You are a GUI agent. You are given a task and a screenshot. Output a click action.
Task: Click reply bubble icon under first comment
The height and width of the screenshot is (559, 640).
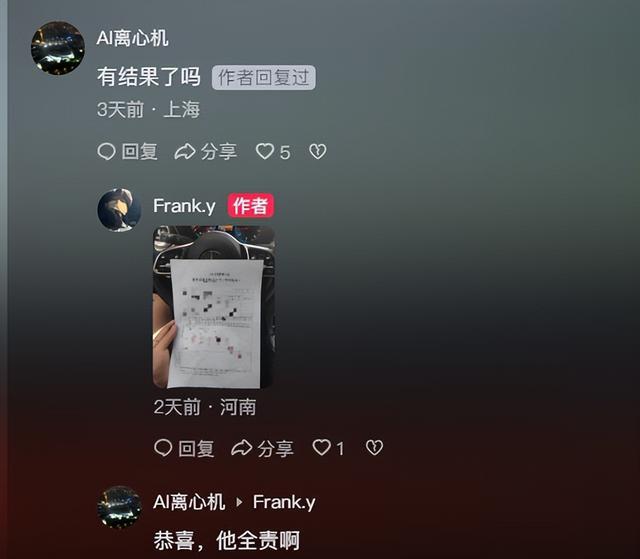pyautogui.click(x=107, y=152)
